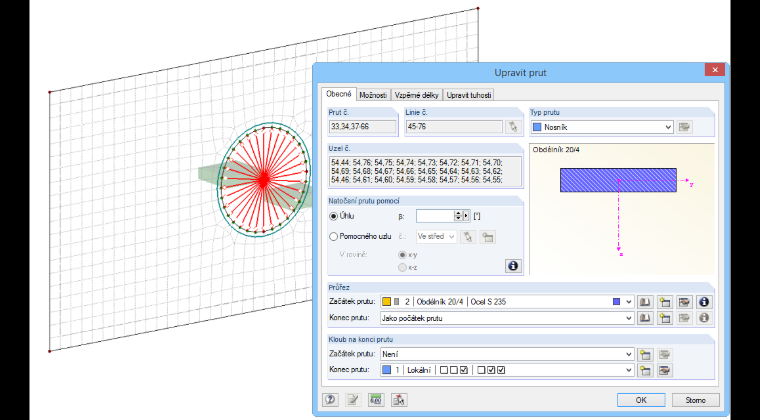Click the Linie č. field showing 45-76
The image size is (760, 420).
(x=454, y=127)
